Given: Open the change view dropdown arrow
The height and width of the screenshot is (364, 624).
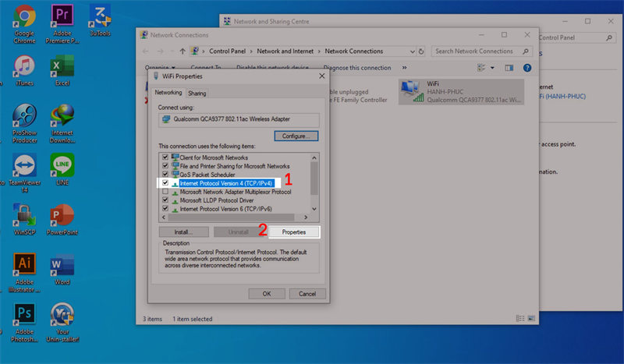Looking at the screenshot, I should (492, 68).
